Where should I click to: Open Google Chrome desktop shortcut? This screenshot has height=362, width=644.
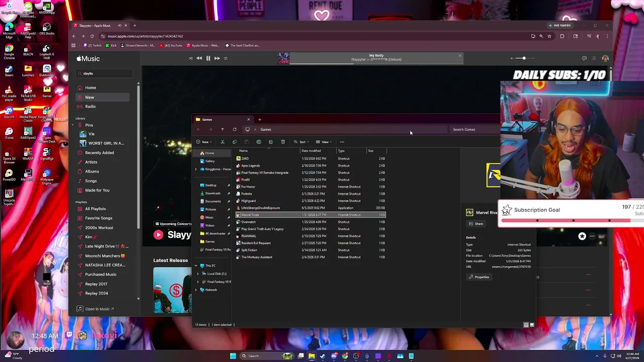tap(9, 50)
